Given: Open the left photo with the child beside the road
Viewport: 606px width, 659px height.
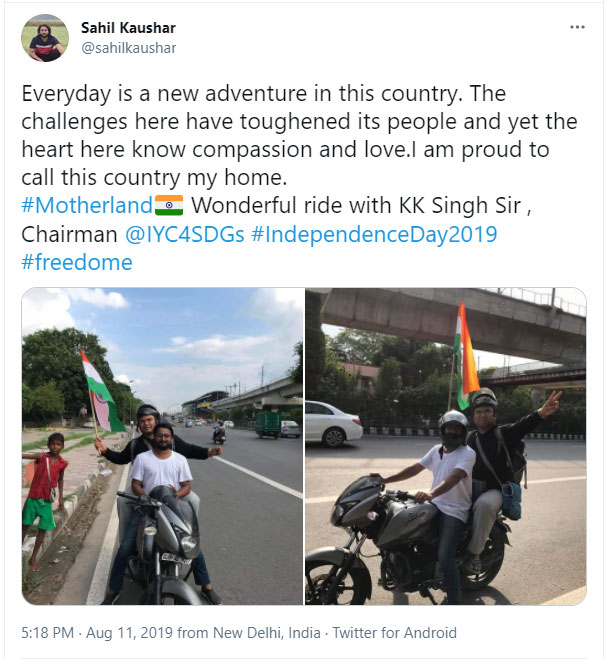Looking at the screenshot, I should [162, 446].
